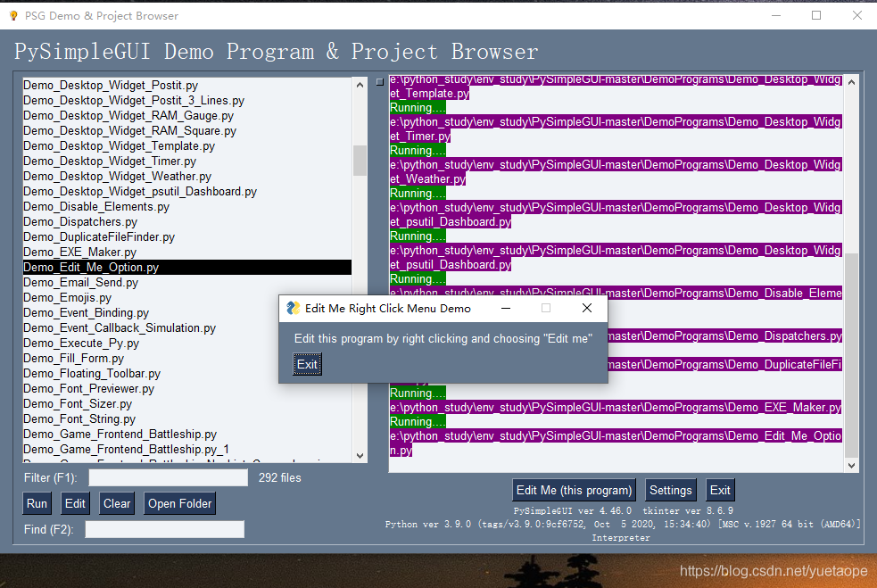877x588 pixels.
Task: Click the output pane scrollbar thumb
Action: 851,355
